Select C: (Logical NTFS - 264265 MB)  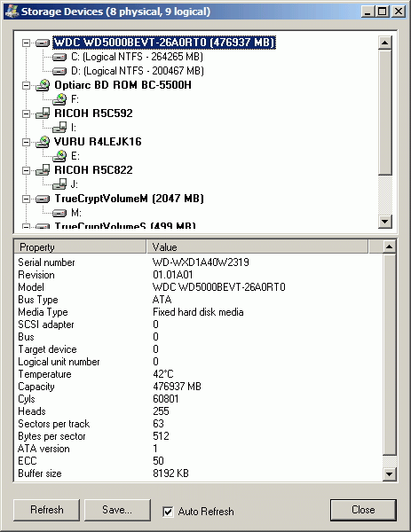pos(137,57)
